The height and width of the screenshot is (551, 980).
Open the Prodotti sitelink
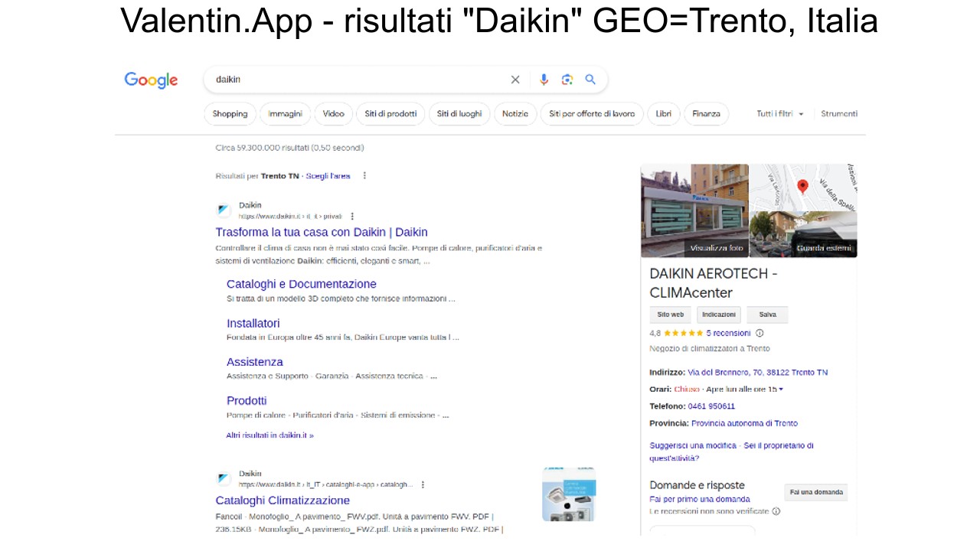[247, 400]
